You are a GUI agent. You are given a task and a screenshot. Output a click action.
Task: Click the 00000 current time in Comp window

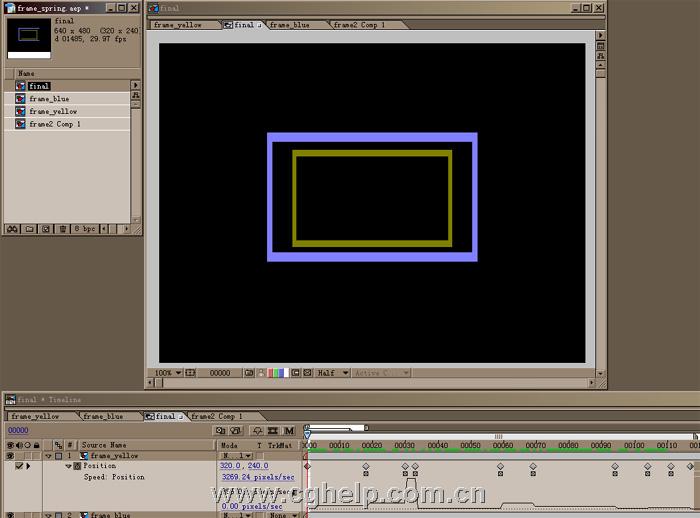coord(220,373)
